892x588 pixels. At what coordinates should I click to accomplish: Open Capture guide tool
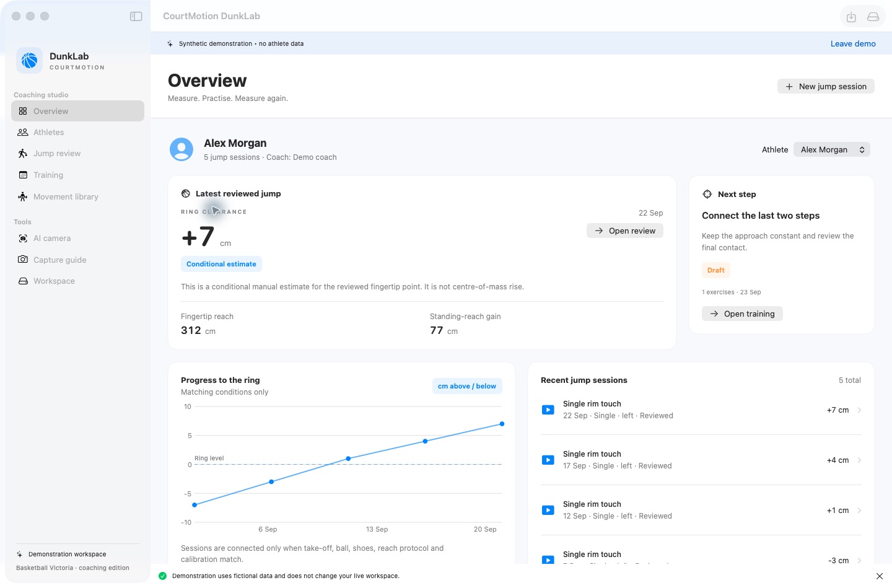pos(77,260)
